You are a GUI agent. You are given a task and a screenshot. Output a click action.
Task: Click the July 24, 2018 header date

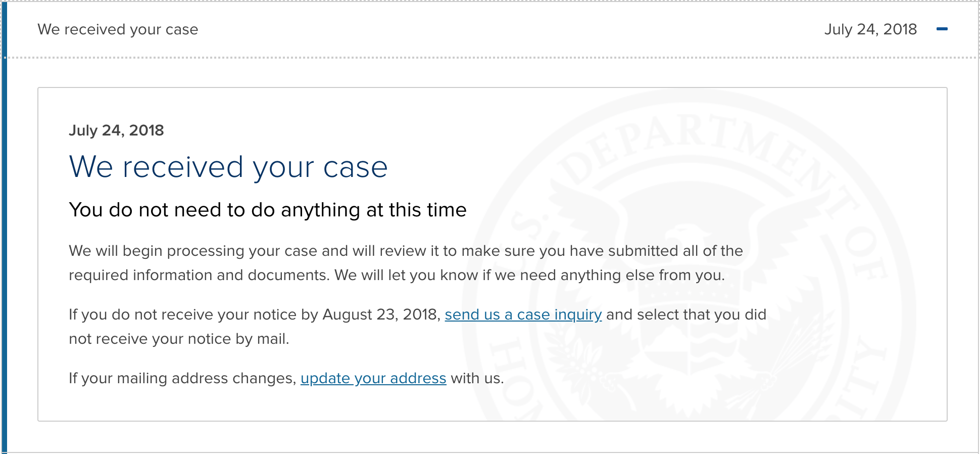(x=870, y=29)
